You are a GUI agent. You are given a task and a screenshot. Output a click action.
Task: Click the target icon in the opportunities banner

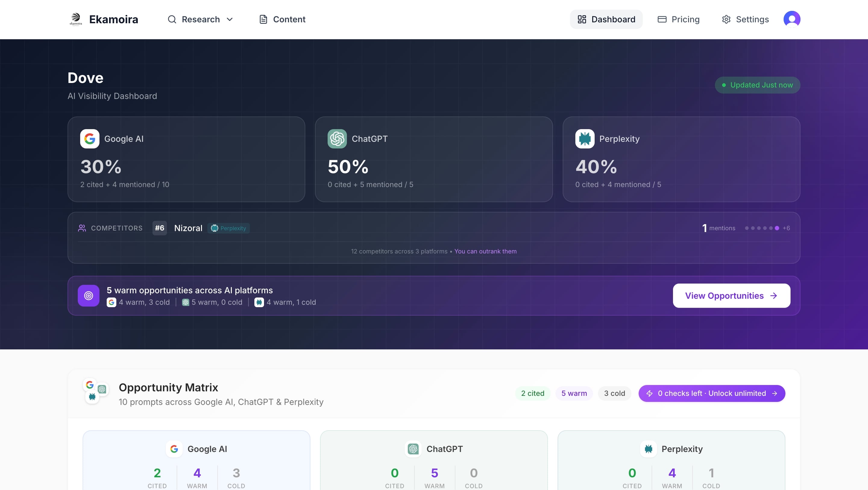coord(88,295)
